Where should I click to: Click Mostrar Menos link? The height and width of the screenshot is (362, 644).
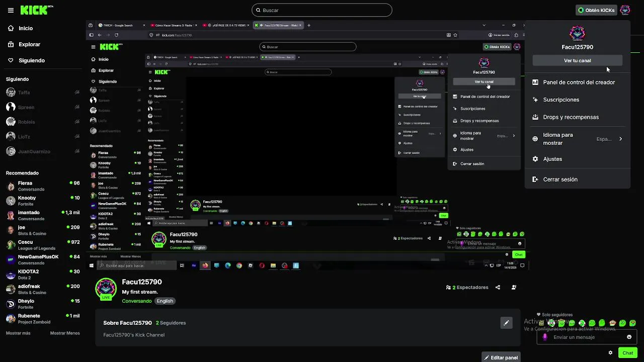[65, 333]
